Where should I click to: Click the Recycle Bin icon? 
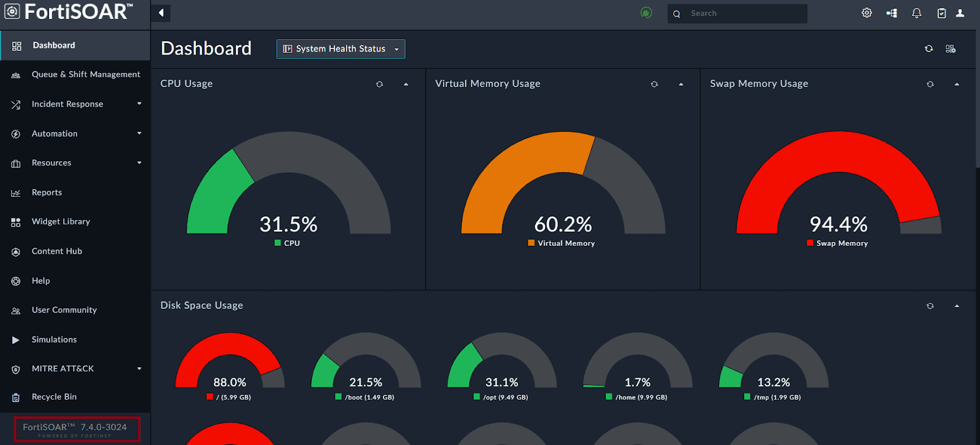(x=16, y=397)
